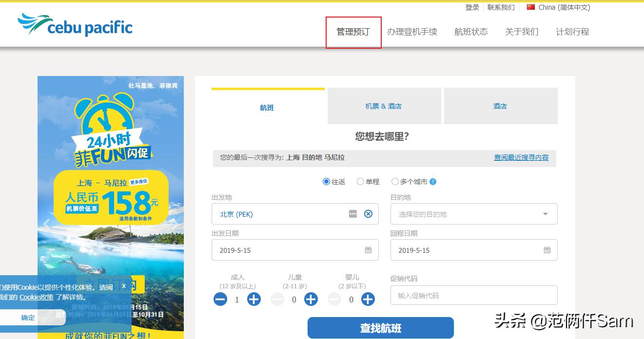Click the 促销代码 input field
The width and height of the screenshot is (644, 339).
(x=473, y=295)
